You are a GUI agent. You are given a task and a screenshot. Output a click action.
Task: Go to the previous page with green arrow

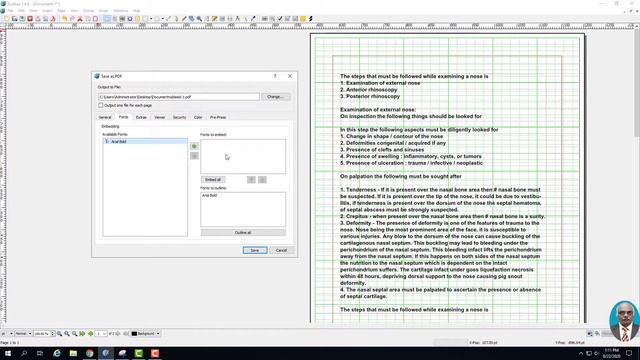90,333
